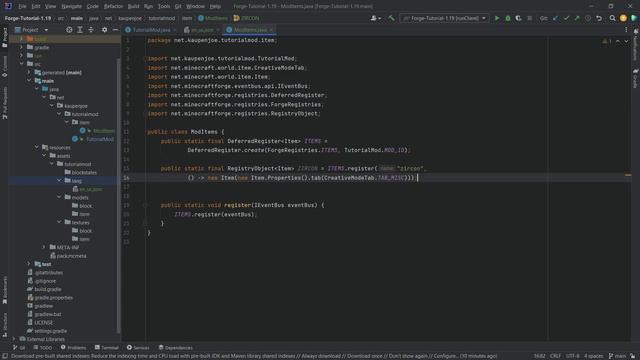Click the UTF-8 encoding status widget
The width and height of the screenshot is (640, 360).
(x=572, y=356)
